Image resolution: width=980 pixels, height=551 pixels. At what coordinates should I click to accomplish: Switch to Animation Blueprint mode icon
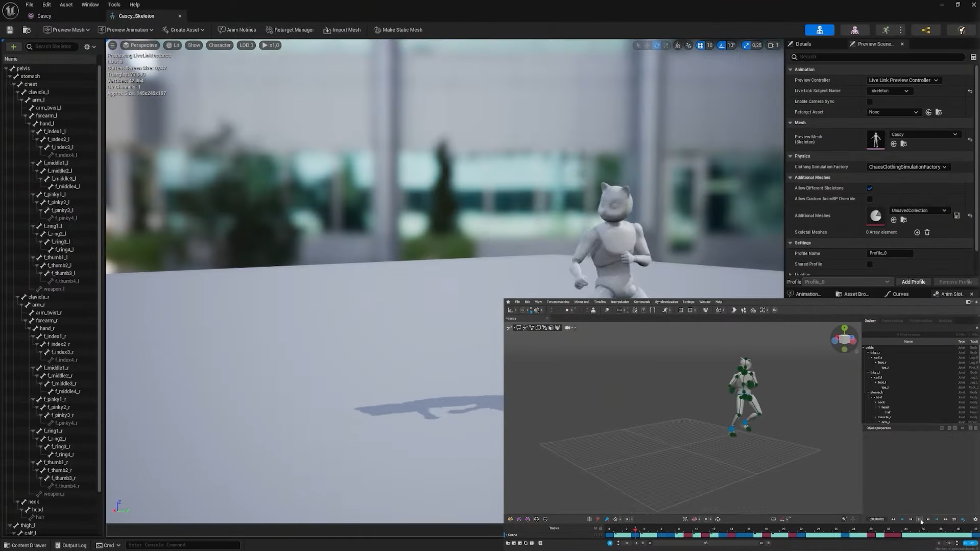click(926, 30)
